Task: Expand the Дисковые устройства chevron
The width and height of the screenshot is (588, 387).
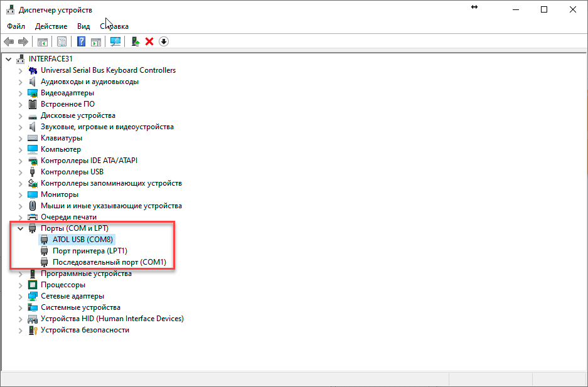Action: [x=21, y=116]
